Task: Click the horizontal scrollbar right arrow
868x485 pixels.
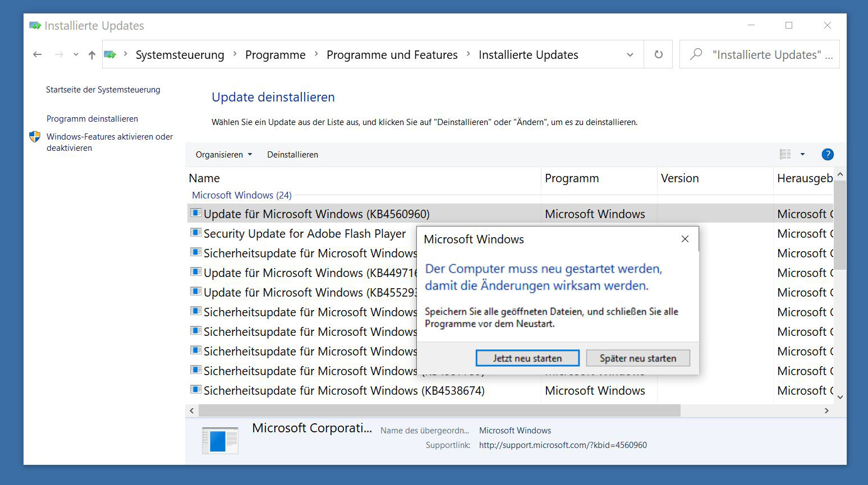Action: [x=826, y=410]
